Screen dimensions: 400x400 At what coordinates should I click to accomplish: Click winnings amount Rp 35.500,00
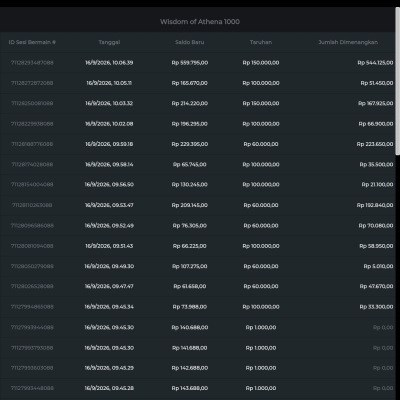[376, 164]
